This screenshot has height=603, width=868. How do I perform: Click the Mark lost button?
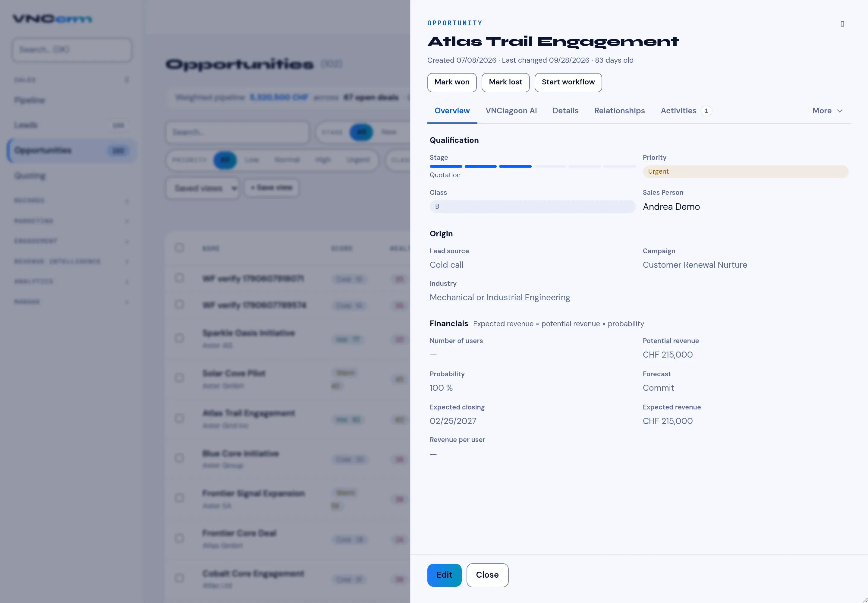505,82
